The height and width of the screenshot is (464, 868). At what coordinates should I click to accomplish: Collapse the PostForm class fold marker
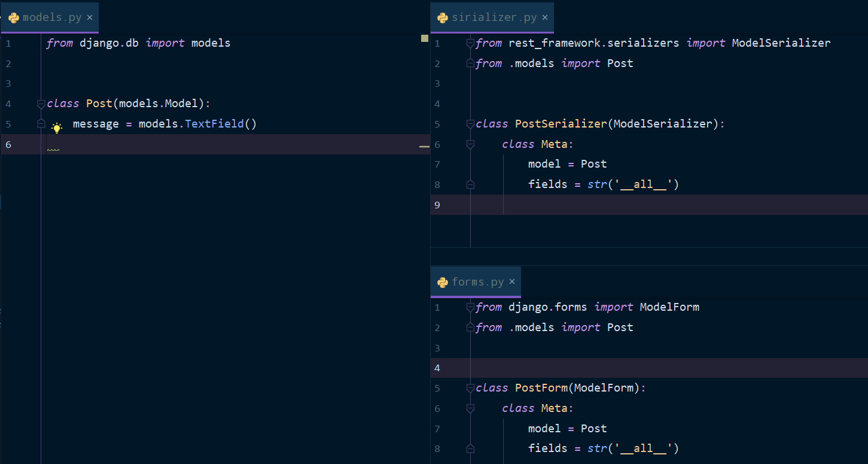tap(470, 388)
